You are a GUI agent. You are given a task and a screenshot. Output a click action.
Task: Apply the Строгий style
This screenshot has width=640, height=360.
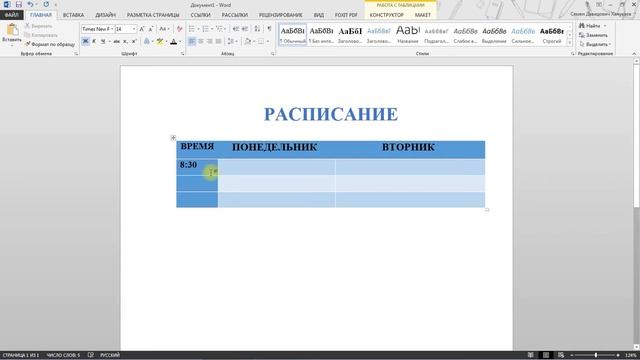pos(551,35)
